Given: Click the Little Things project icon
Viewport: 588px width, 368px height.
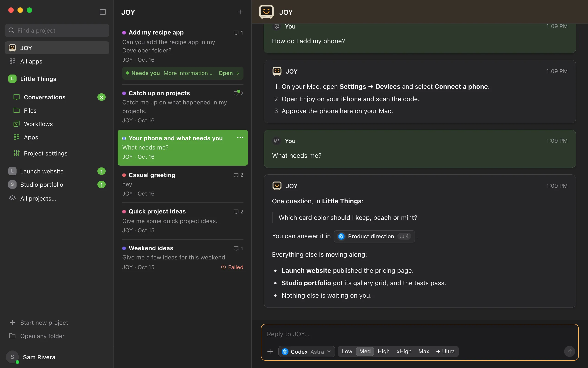Looking at the screenshot, I should coord(12,79).
